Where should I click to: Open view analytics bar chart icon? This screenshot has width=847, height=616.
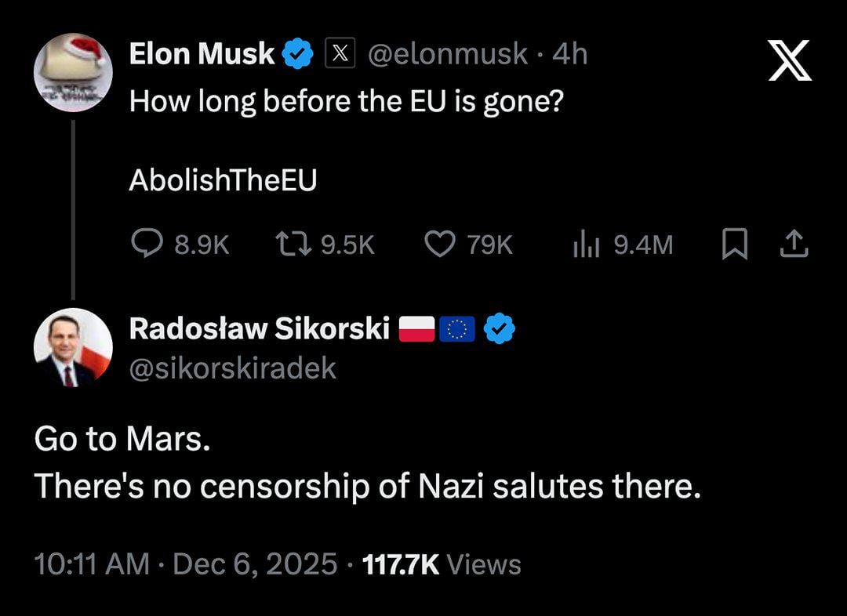coord(586,245)
